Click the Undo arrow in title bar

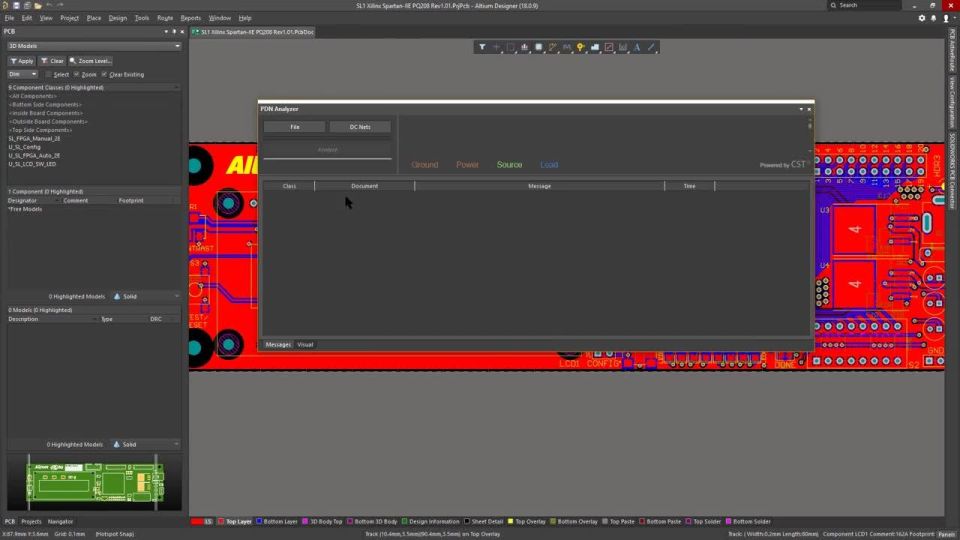click(x=49, y=6)
